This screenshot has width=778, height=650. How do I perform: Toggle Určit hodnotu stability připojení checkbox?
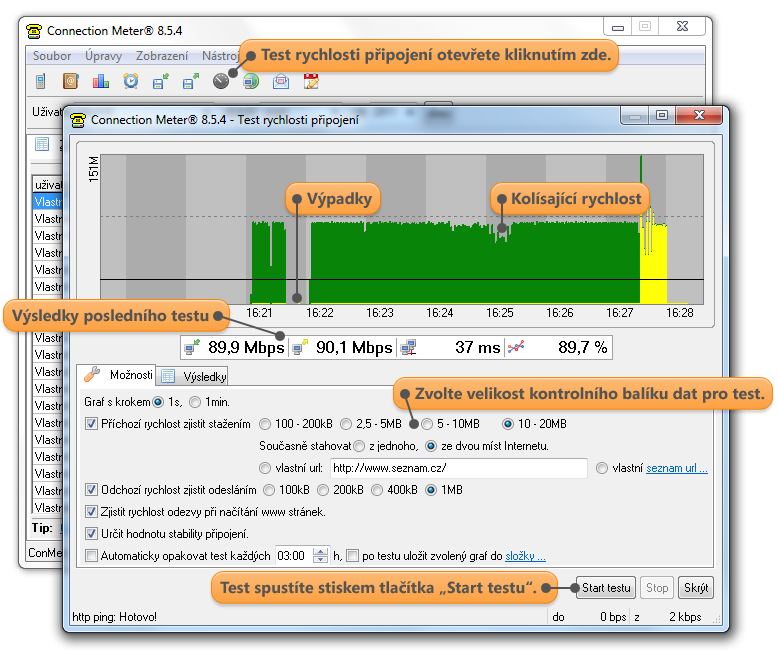(91, 534)
